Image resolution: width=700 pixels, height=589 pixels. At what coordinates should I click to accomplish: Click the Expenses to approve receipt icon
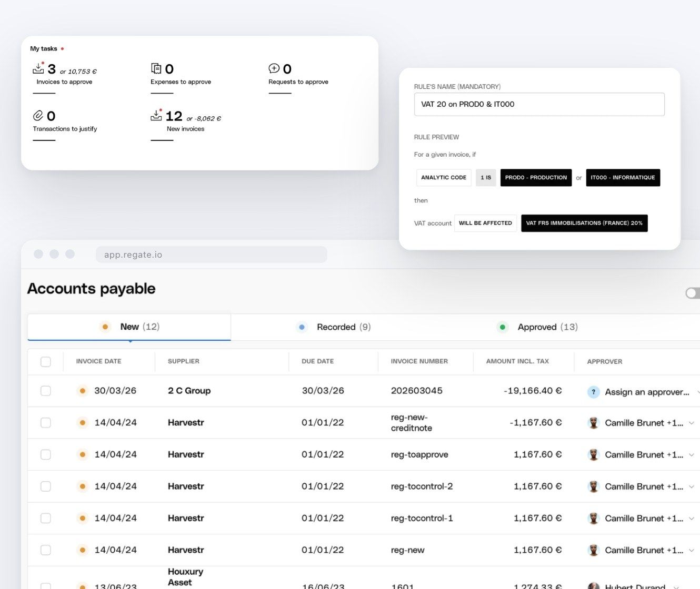pyautogui.click(x=156, y=68)
